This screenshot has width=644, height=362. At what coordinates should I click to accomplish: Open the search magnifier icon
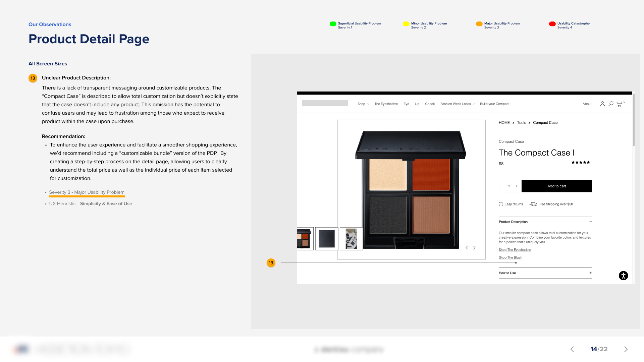(611, 104)
